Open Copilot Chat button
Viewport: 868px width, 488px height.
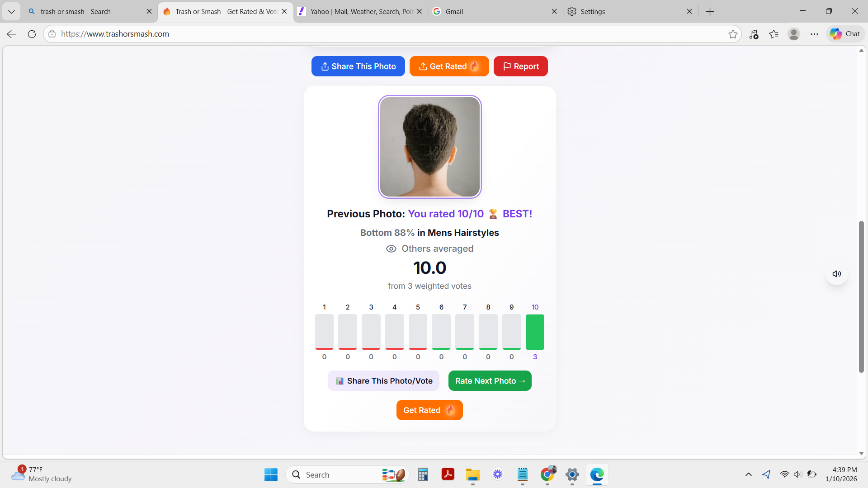click(845, 34)
